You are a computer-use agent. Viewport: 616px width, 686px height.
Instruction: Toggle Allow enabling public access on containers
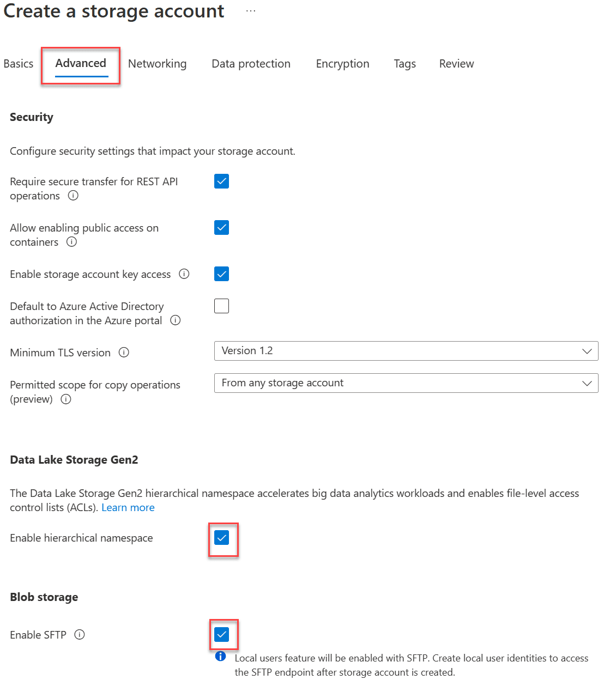point(221,228)
